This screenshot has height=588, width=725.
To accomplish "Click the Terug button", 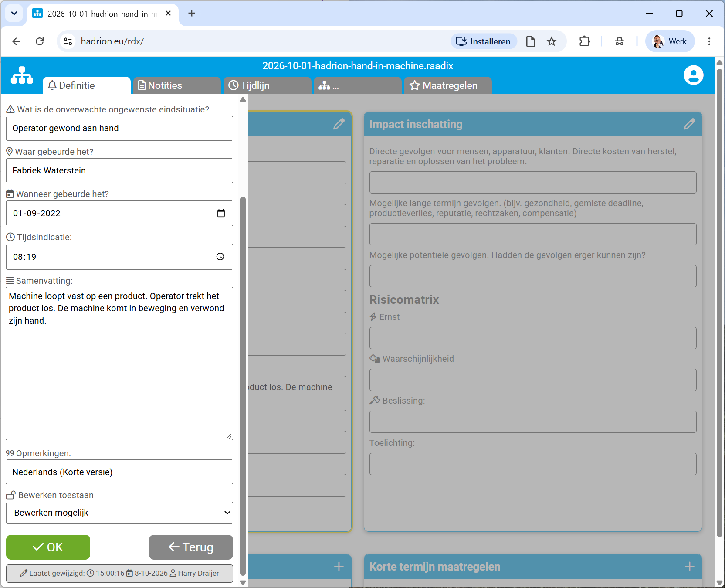I will tap(191, 547).
